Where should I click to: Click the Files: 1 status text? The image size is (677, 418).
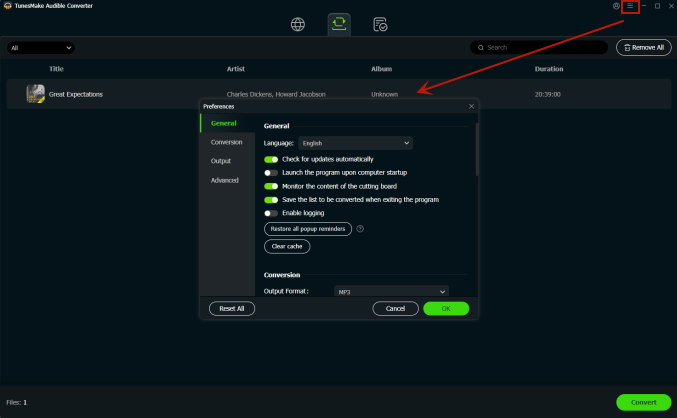tap(16, 402)
